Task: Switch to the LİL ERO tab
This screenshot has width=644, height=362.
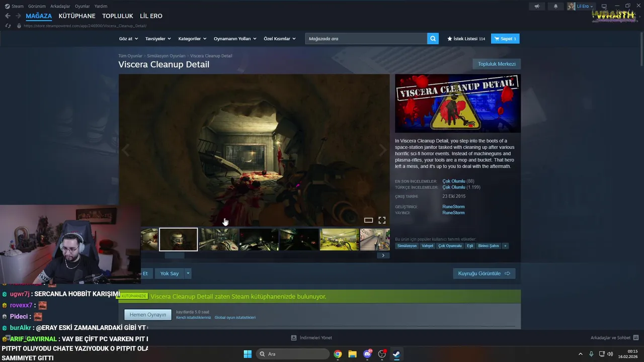Action: [x=151, y=16]
